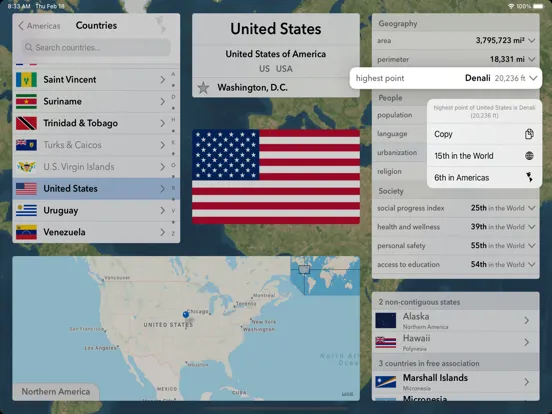The width and height of the screenshot is (552, 414).
Task: Jump to letter H in index
Action: point(173,120)
